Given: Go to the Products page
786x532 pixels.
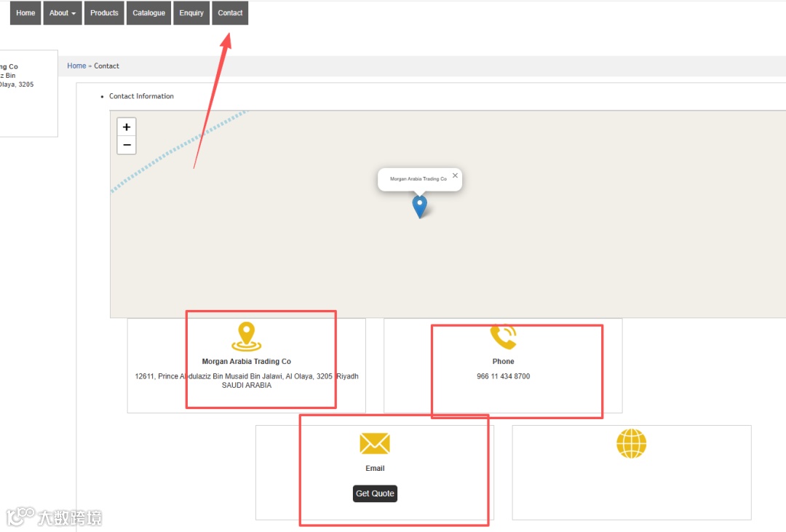Looking at the screenshot, I should click(x=104, y=13).
